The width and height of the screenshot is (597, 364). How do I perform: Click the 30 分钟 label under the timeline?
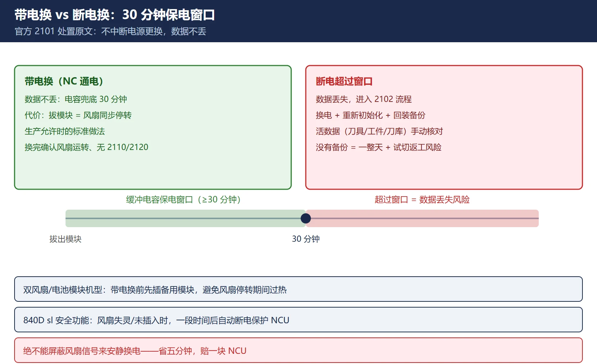click(306, 239)
